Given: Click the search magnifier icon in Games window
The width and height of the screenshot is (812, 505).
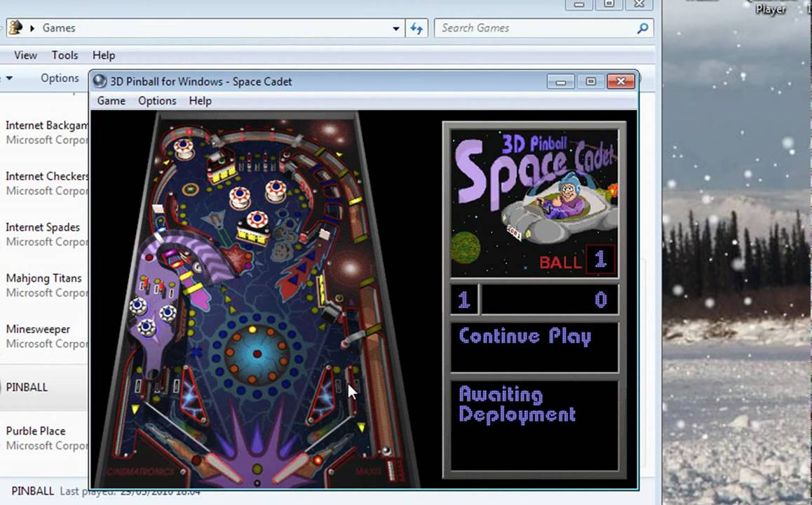Looking at the screenshot, I should pyautogui.click(x=643, y=28).
